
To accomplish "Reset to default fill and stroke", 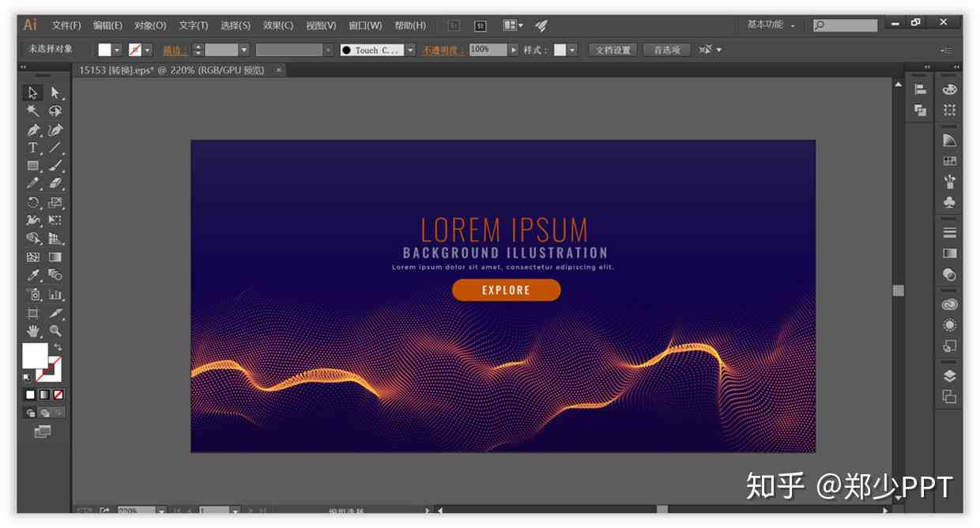I will click(28, 378).
